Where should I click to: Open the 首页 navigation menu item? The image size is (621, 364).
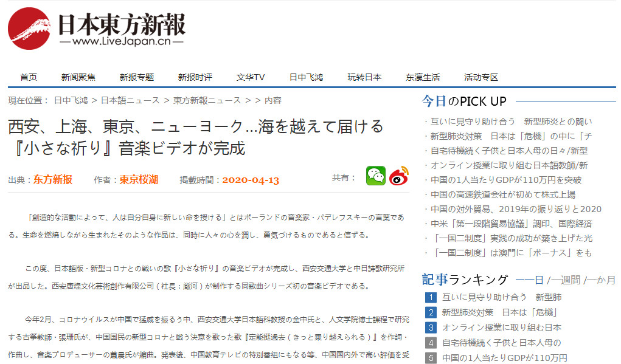tap(29, 77)
